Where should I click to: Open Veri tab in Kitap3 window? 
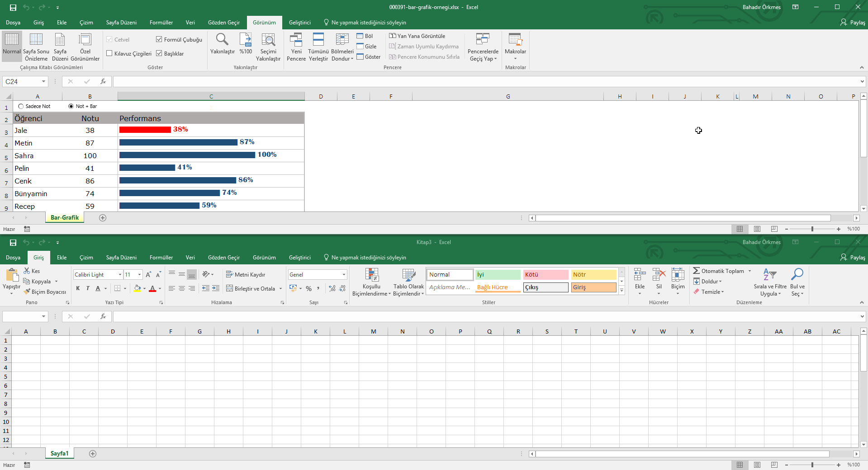click(190, 258)
